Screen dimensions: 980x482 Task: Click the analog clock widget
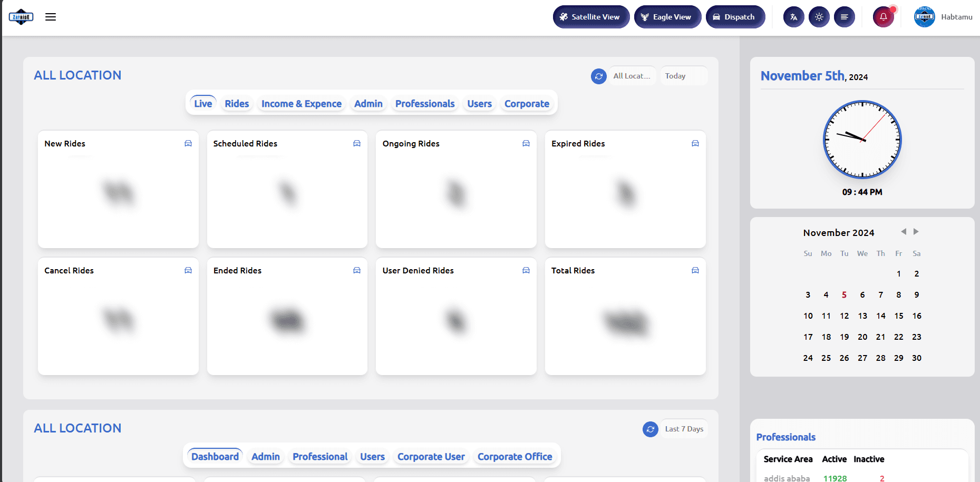tap(862, 140)
